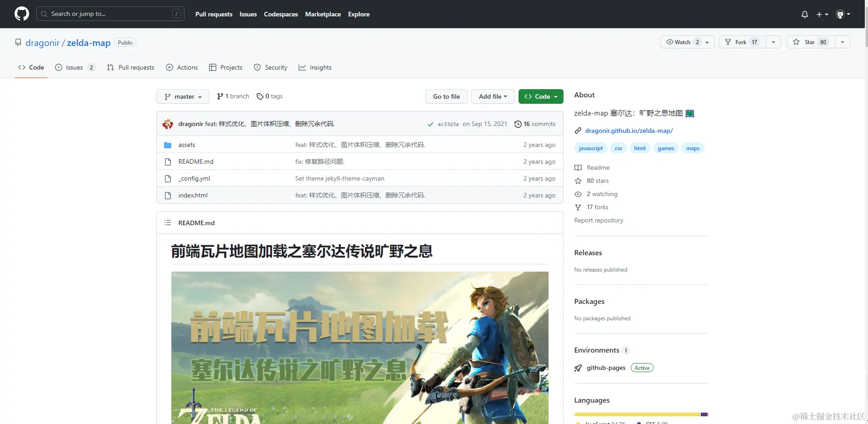
Task: Switch to the Projects tab
Action: [225, 67]
